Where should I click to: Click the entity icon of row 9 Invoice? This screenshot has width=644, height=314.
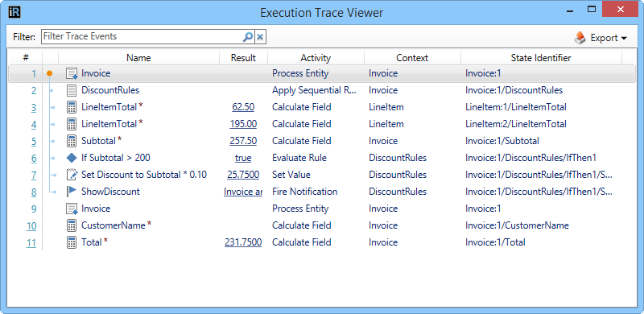click(72, 209)
